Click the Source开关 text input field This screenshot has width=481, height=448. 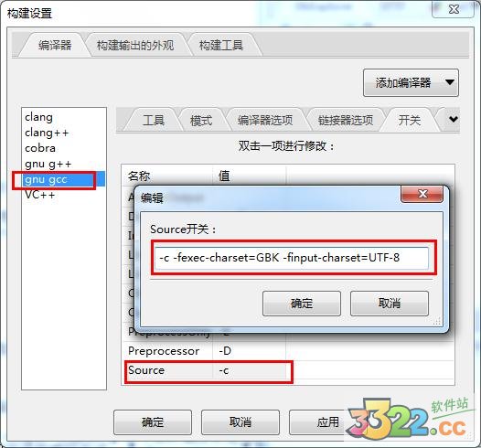[292, 258]
